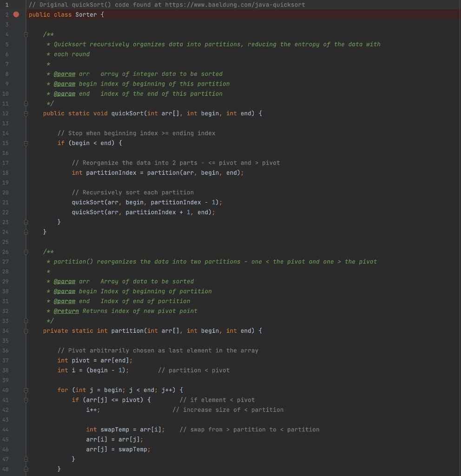
Task: Click the @param arr tag in quickSort's Javadoc
Action: [65, 74]
